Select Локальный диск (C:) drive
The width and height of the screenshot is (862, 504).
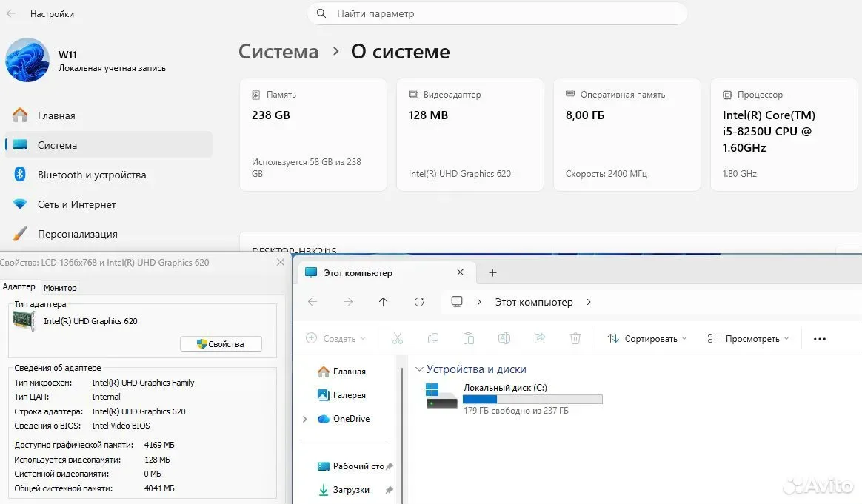[514, 398]
